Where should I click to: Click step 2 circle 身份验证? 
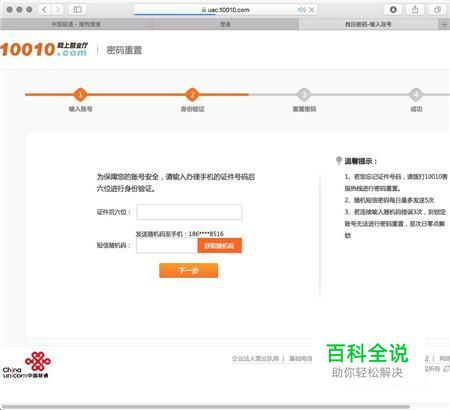(192, 95)
